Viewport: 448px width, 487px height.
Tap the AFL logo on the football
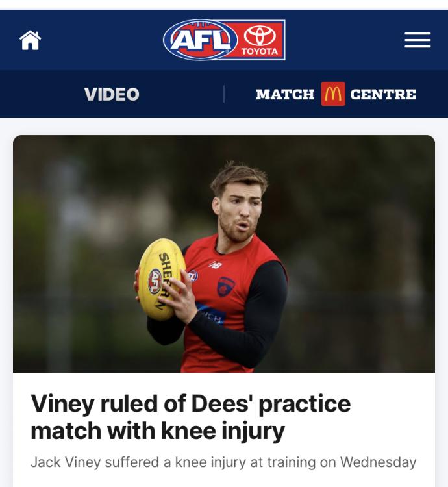pyautogui.click(x=155, y=281)
